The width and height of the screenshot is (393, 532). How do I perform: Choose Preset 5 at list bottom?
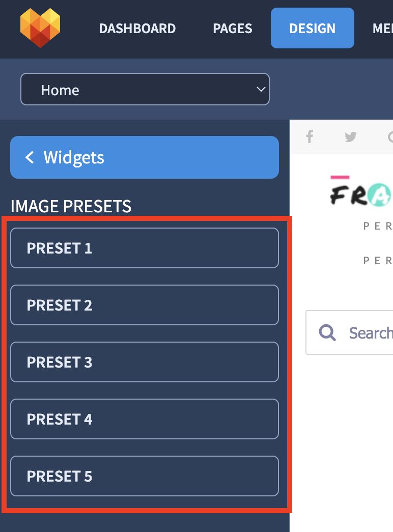coord(145,476)
